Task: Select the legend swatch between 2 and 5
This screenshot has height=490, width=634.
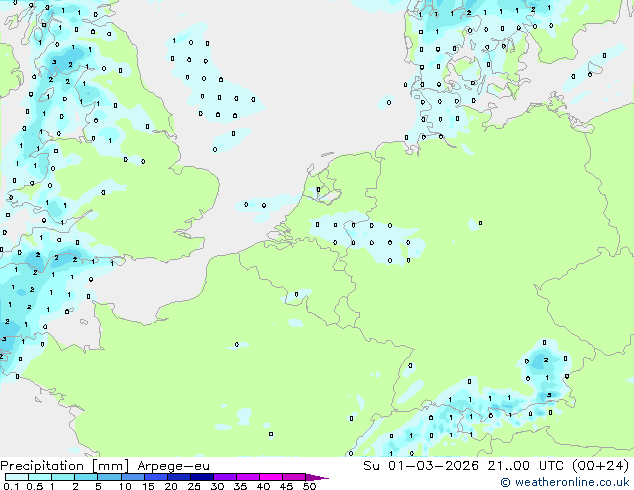Action: click(86, 477)
